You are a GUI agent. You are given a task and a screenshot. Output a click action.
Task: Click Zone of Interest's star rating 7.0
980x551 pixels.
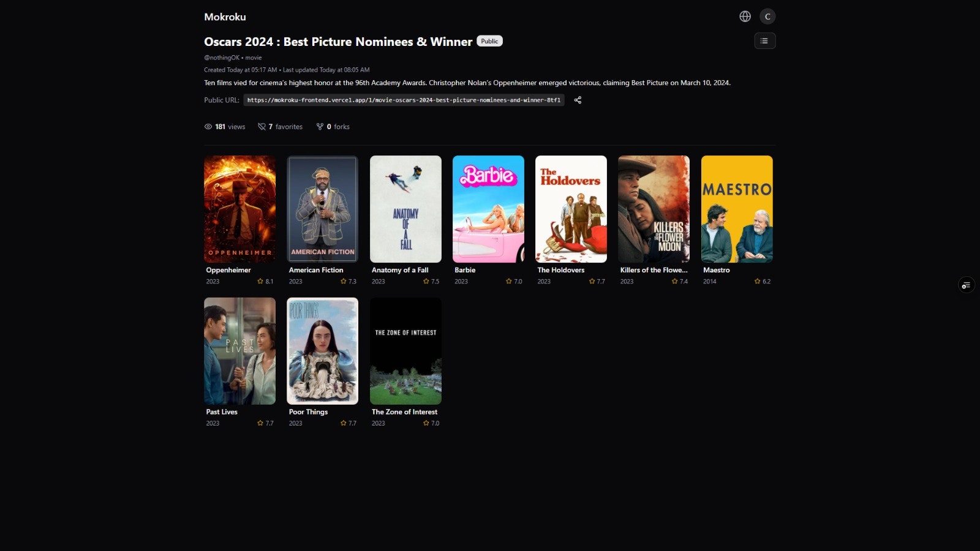(x=431, y=423)
